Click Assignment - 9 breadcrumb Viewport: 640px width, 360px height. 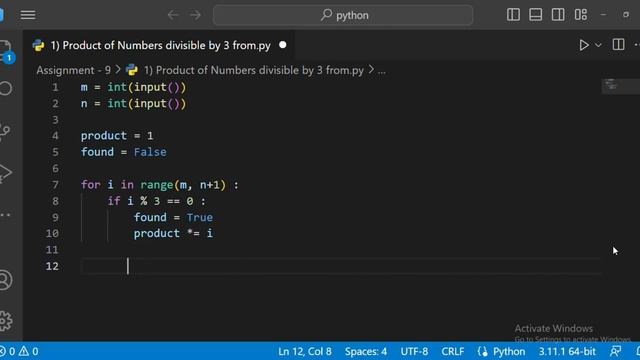(x=73, y=70)
